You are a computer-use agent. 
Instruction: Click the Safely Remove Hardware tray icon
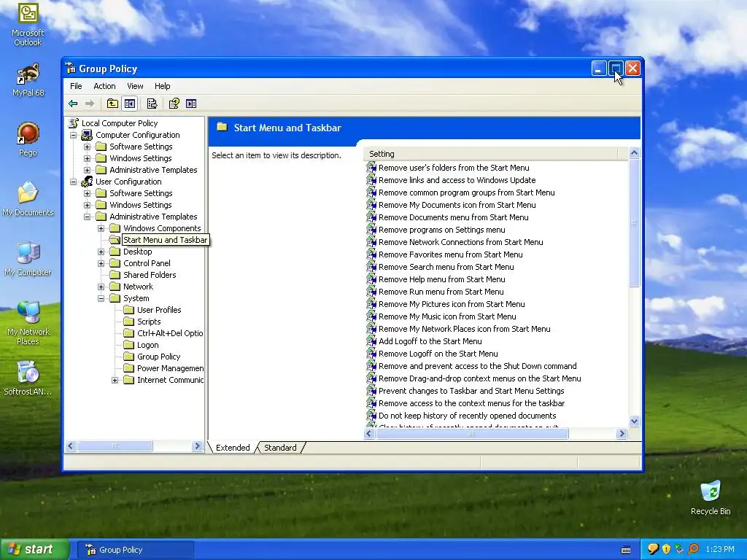[679, 549]
